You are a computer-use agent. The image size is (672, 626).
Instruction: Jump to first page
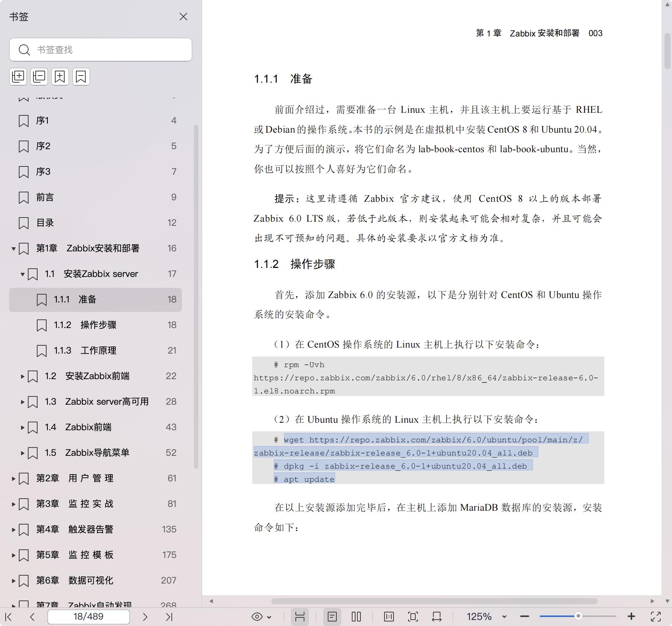coord(9,617)
